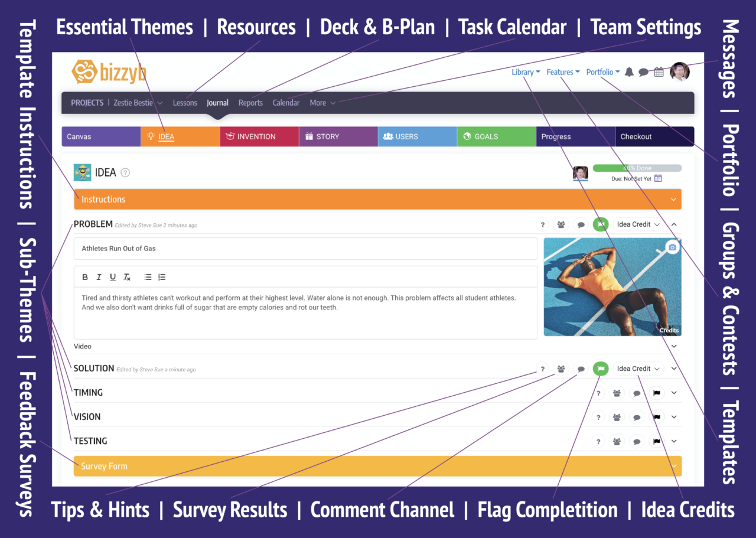The width and height of the screenshot is (756, 538).
Task: Toggle green completion flag for PROBLEM
Action: [x=601, y=224]
